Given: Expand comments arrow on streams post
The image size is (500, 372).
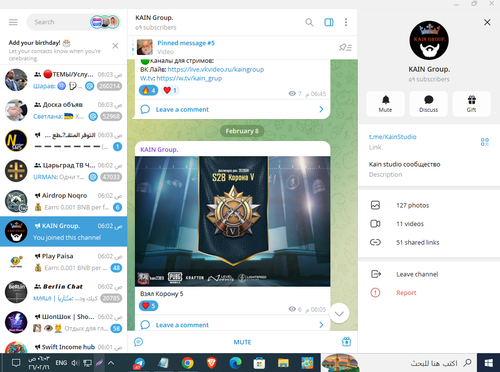Looking at the screenshot, I should tap(321, 109).
